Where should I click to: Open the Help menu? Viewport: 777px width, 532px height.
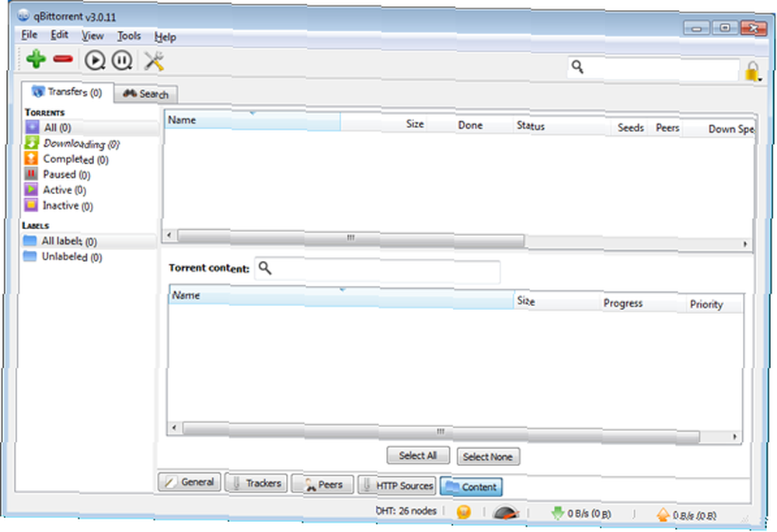(x=165, y=37)
